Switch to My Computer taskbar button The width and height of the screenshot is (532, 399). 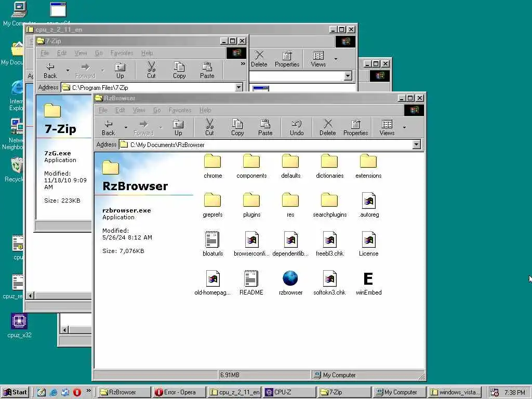pos(400,392)
